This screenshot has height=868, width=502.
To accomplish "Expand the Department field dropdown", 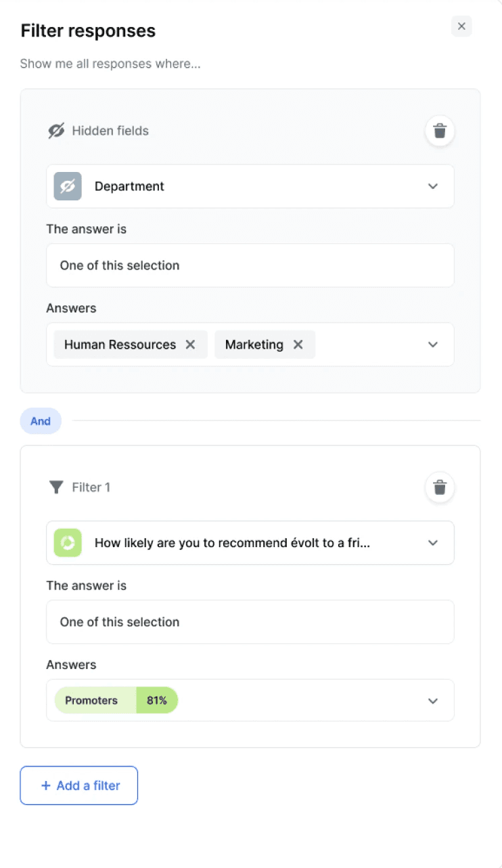I will coord(433,186).
